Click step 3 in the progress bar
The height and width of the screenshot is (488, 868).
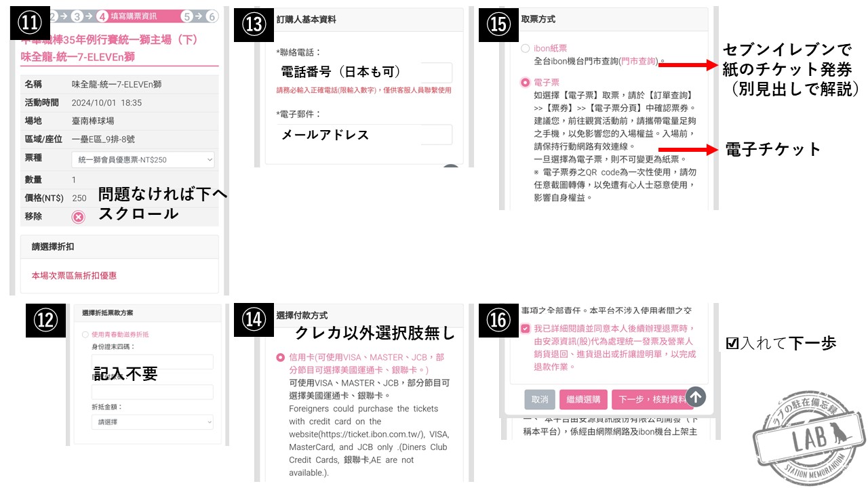77,16
